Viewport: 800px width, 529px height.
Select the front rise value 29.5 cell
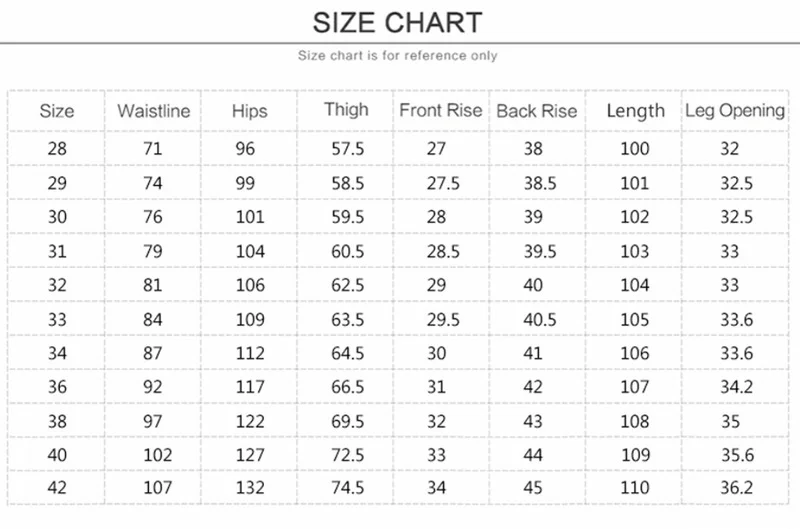click(x=443, y=319)
